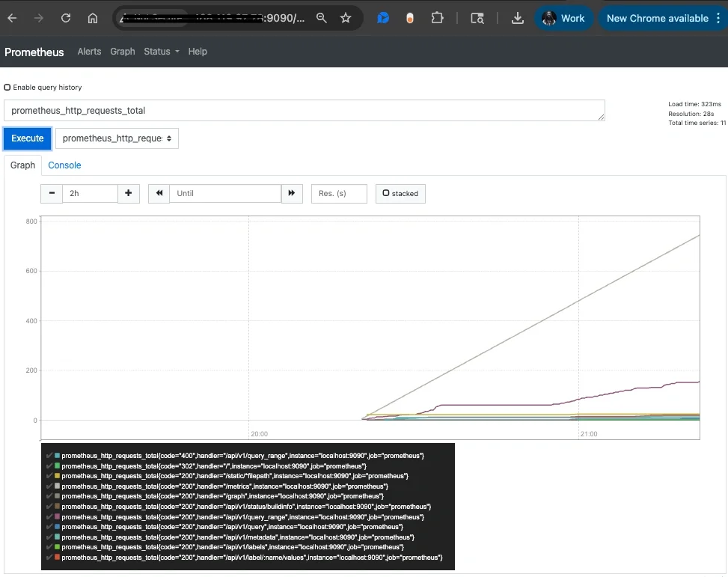Viewport: 728px width, 577px height.
Task: Open the browser downloads icon
Action: click(517, 18)
